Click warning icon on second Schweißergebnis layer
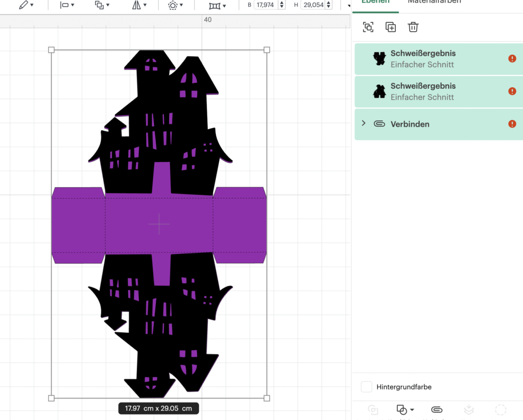The image size is (523, 420). pos(512,91)
